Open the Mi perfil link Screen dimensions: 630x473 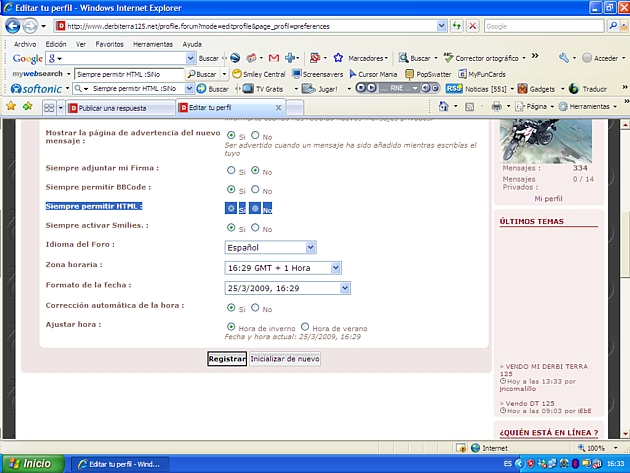pos(548,199)
